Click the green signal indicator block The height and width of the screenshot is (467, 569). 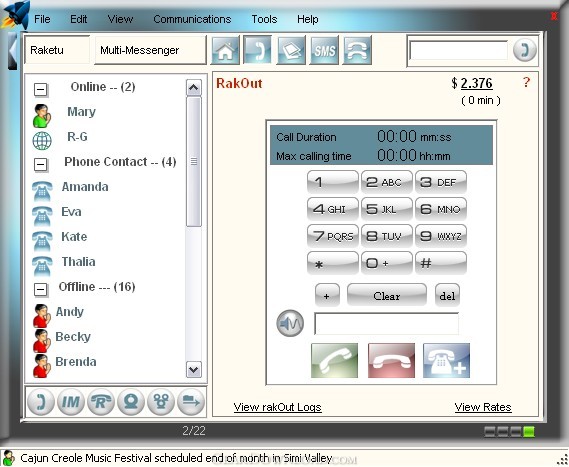[x=529, y=431]
